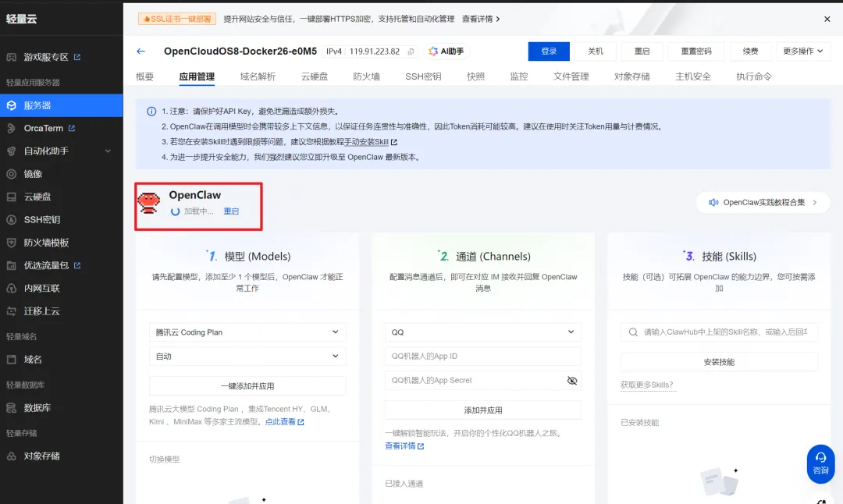Image resolution: width=843 pixels, height=504 pixels.
Task: Switch to the 主机安全 tab
Action: (x=693, y=76)
